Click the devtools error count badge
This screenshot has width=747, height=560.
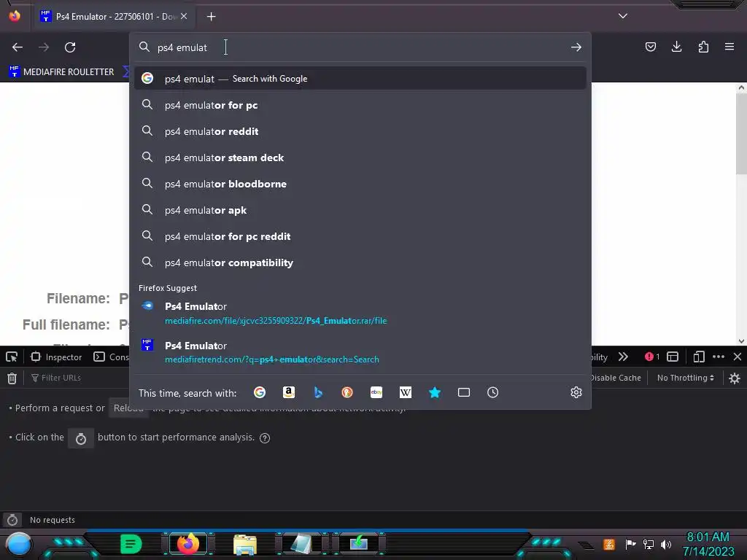(x=652, y=357)
